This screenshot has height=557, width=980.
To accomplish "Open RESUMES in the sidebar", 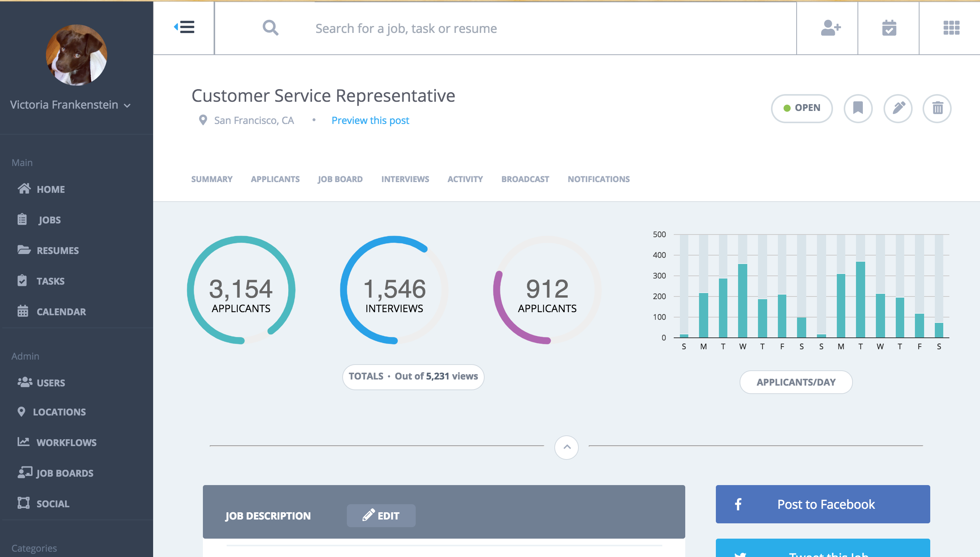I will (x=57, y=251).
